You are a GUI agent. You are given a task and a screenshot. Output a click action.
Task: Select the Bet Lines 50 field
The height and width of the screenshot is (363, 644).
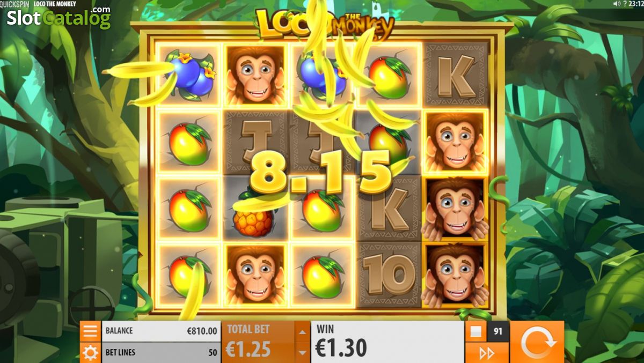coord(161,353)
